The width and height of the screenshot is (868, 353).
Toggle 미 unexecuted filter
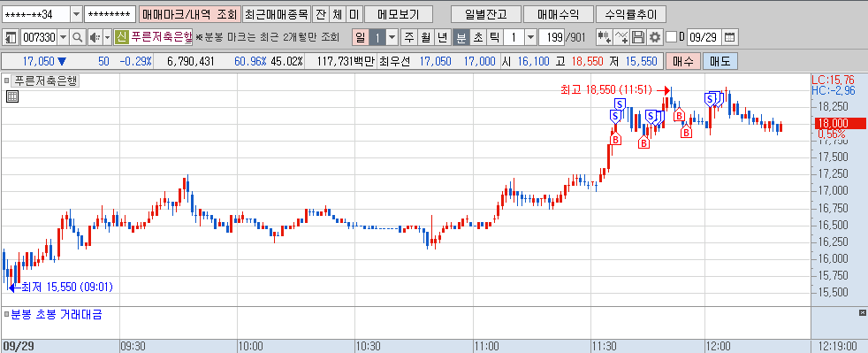click(354, 14)
